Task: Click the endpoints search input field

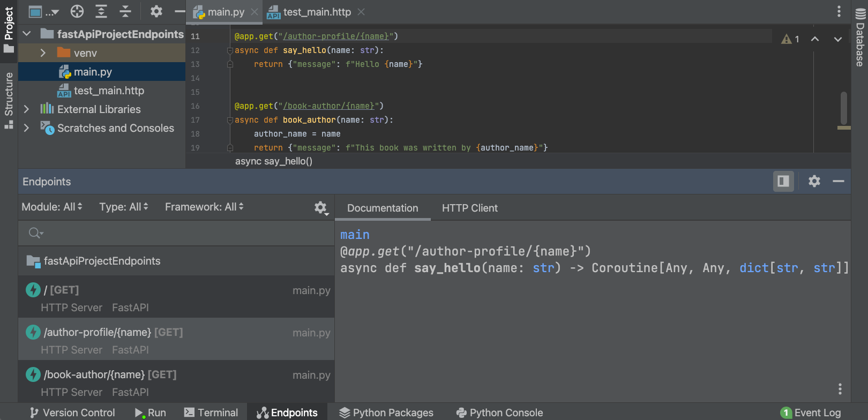Action: [177, 233]
